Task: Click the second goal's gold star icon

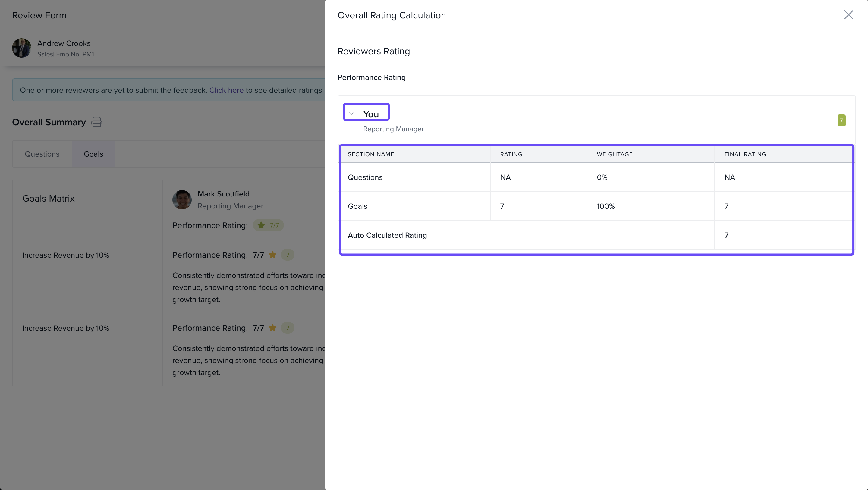Action: [x=272, y=328]
